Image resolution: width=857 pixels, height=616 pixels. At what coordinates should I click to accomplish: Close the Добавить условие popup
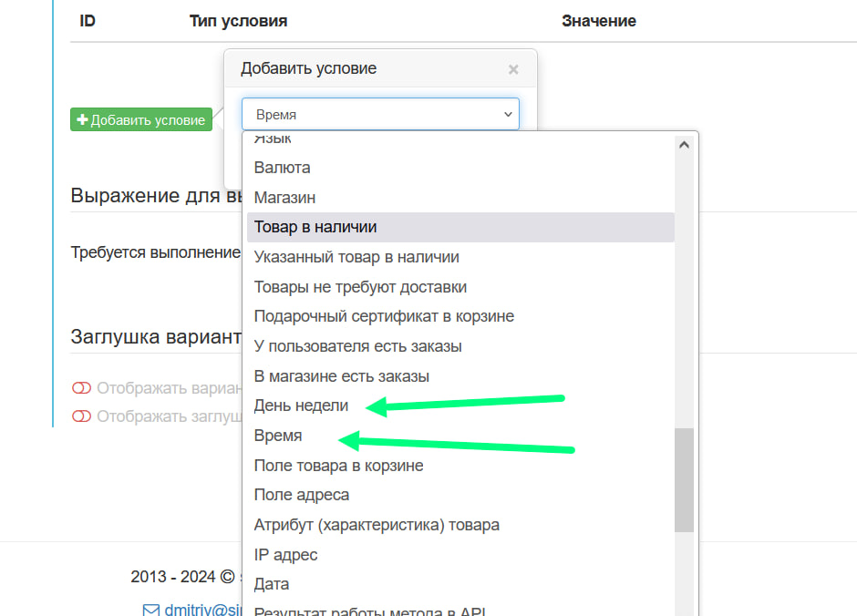click(513, 69)
